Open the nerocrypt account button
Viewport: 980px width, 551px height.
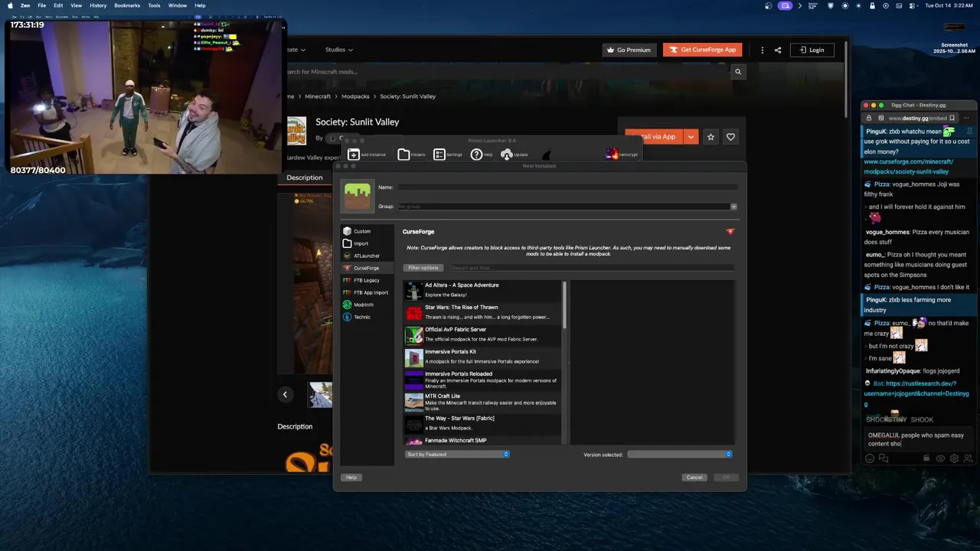(622, 155)
